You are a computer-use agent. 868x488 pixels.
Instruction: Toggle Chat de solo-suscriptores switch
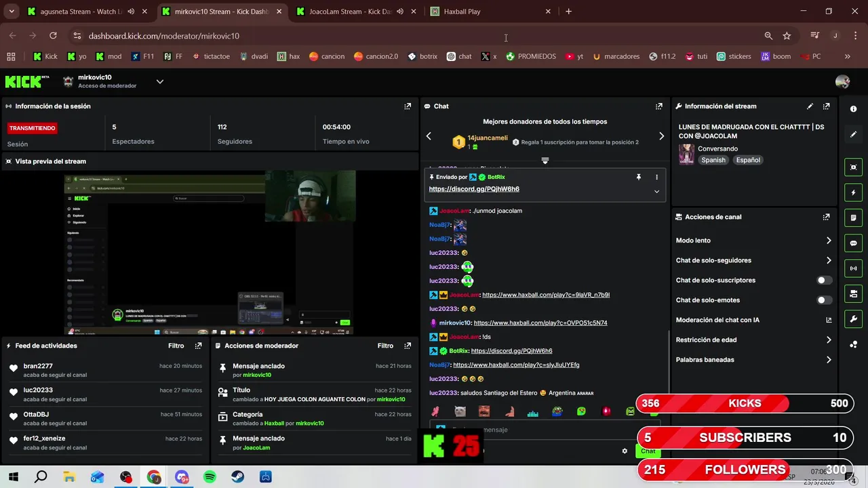824,280
